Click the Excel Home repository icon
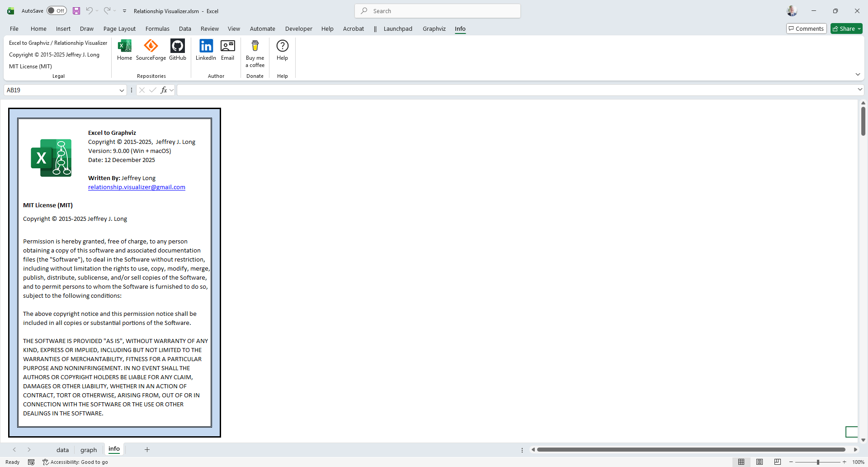The height and width of the screenshot is (467, 868). 124,46
